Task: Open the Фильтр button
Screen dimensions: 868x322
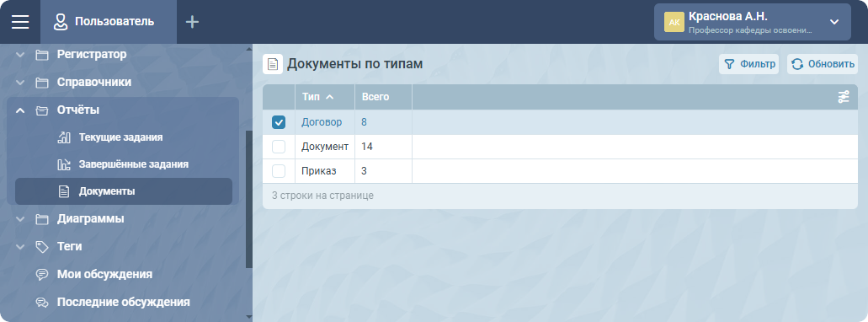Action: tap(749, 64)
